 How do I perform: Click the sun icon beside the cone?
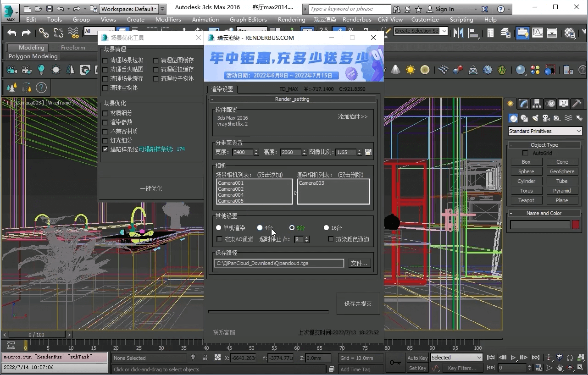pyautogui.click(x=410, y=70)
